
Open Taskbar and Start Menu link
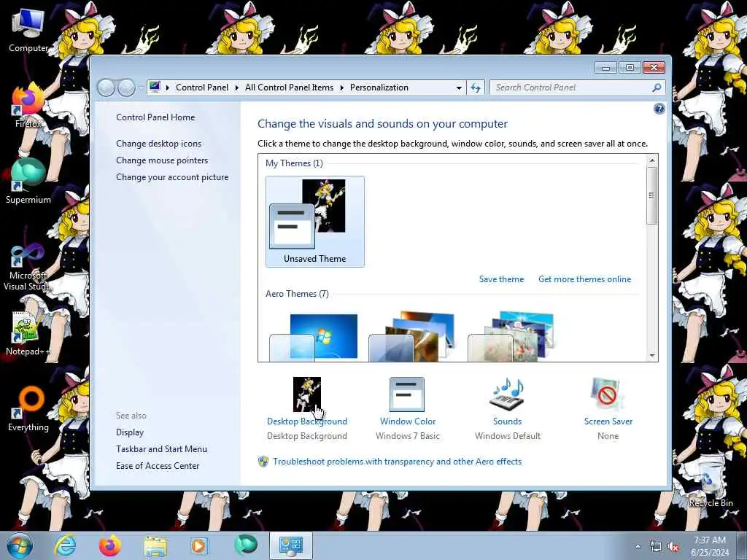[161, 449]
